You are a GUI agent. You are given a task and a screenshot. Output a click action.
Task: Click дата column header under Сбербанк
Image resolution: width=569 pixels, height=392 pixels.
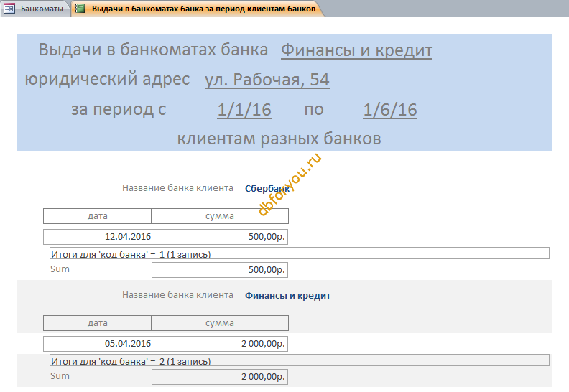pyautogui.click(x=97, y=216)
